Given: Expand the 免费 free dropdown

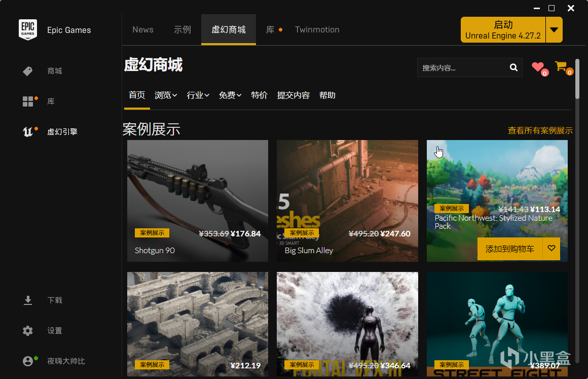Looking at the screenshot, I should 230,95.
